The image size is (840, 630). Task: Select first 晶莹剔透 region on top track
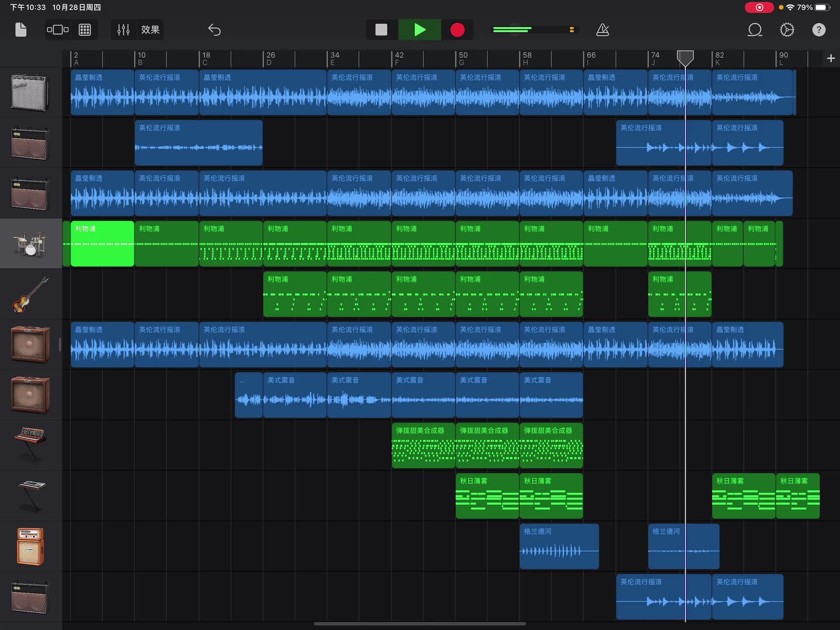click(x=102, y=92)
